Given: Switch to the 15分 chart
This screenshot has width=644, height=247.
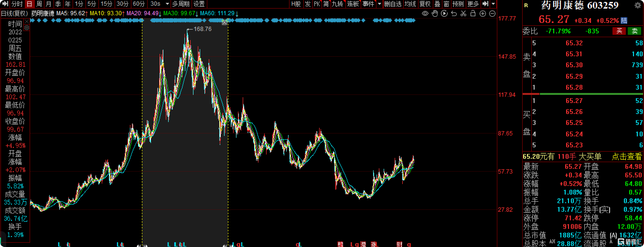Looking at the screenshot, I should (106, 4).
